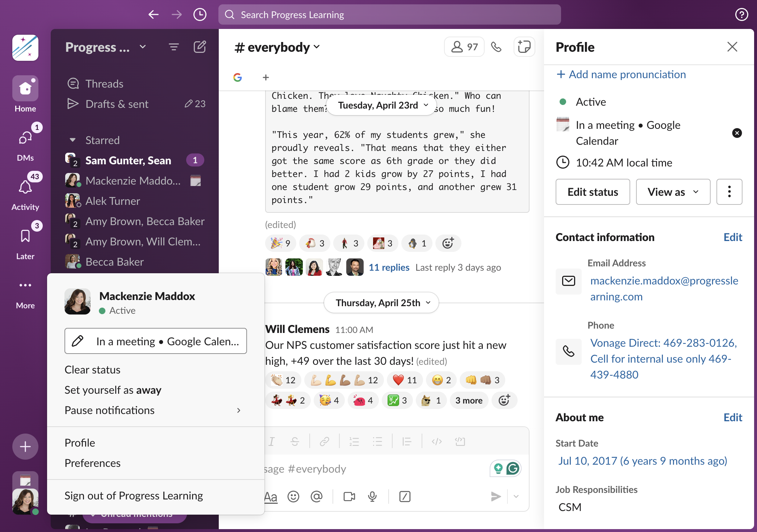Mention someone with the @ icon
The image size is (757, 532).
[317, 497]
